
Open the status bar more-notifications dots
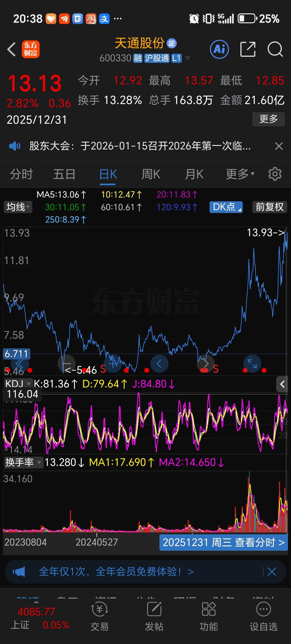tap(118, 18)
